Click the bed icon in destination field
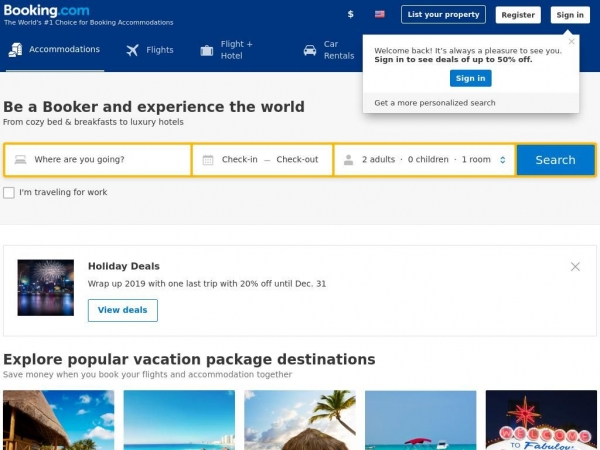The width and height of the screenshot is (600, 450). (x=20, y=160)
